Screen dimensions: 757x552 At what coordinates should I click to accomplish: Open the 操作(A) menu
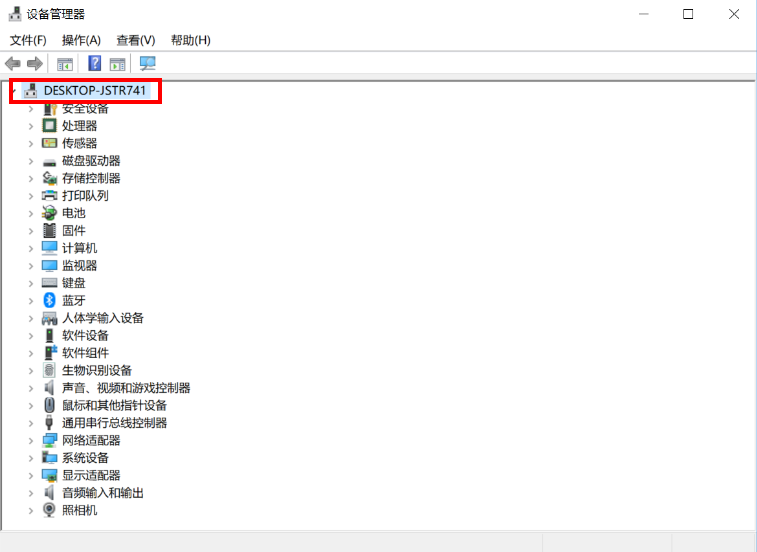tap(81, 40)
